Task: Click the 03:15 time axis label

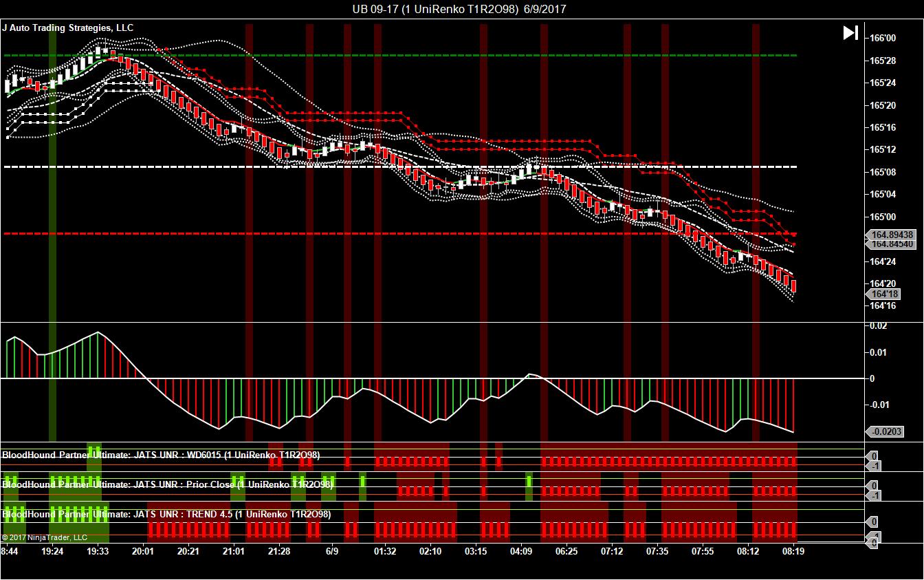Action: tap(476, 551)
